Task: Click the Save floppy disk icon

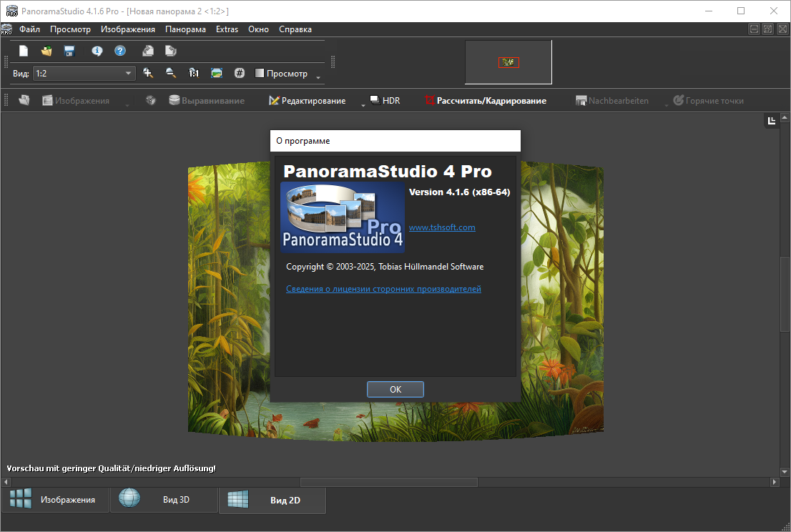Action: tap(69, 51)
